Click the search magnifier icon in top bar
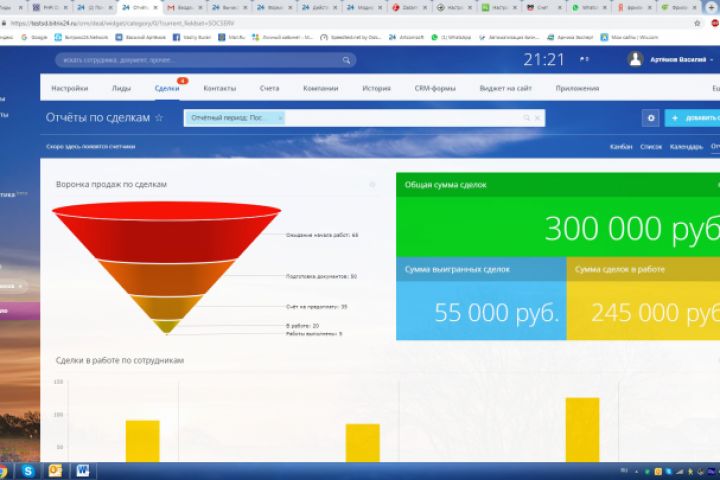This screenshot has width=720, height=480. coord(346,60)
